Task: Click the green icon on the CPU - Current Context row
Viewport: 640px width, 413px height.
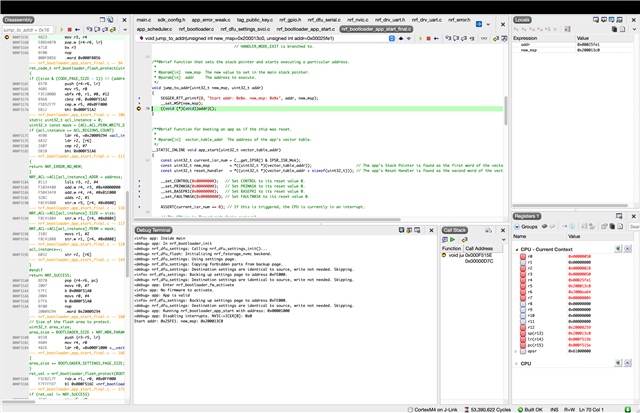Action: tap(618, 249)
